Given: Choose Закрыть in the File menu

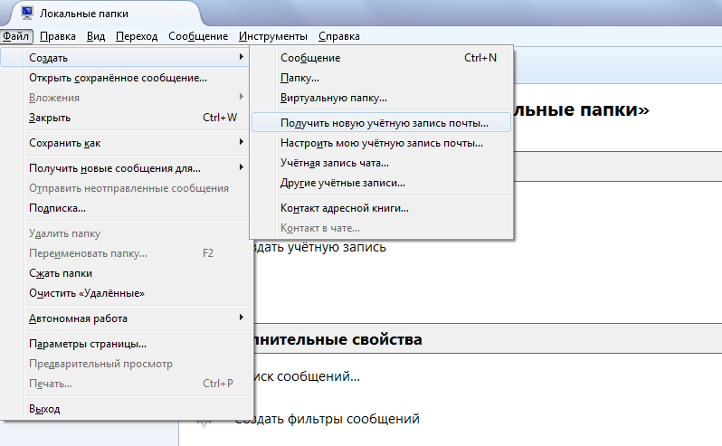Looking at the screenshot, I should [125, 117].
